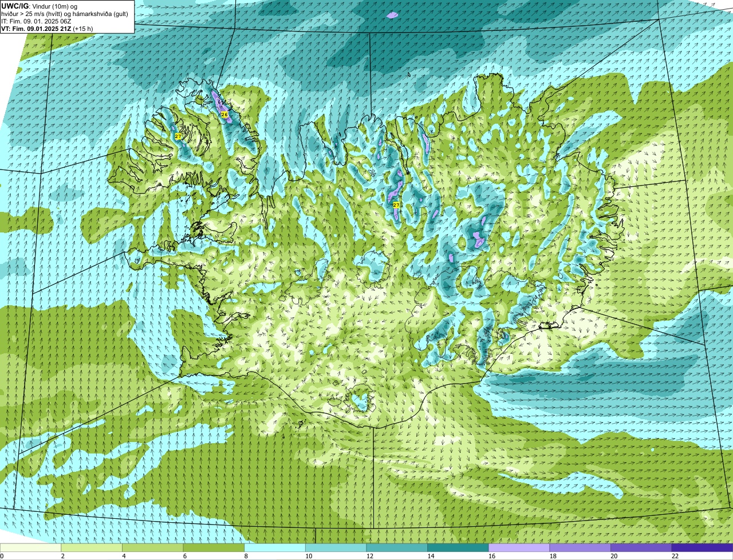The height and width of the screenshot is (560, 733).
Task: Pick the 4–6 m/s green legend swatch
Action: 152,547
